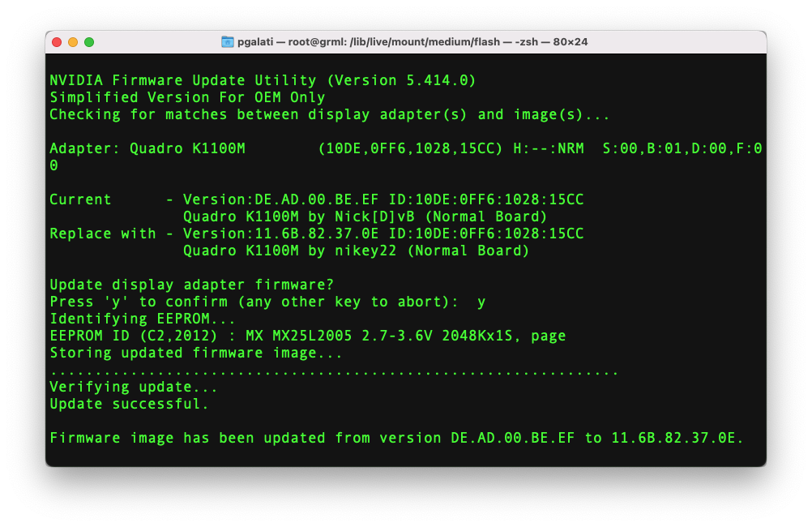The image size is (812, 527).
Task: Click the 'Verifying update...' line
Action: pos(134,387)
